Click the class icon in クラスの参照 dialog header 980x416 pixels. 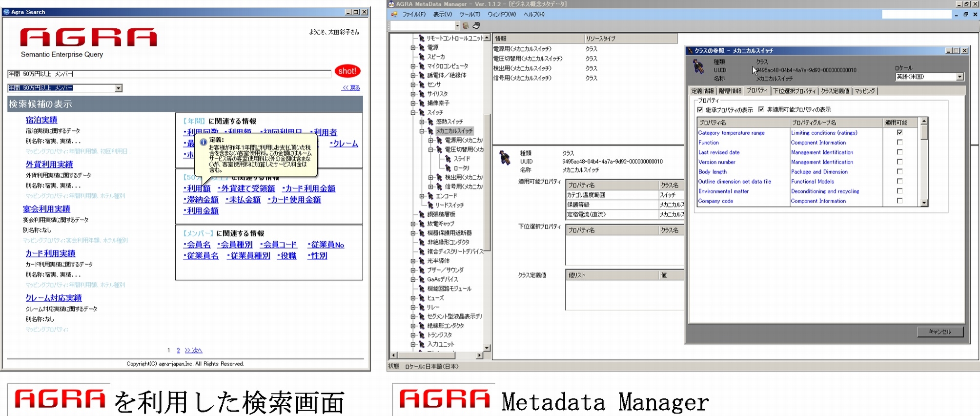698,66
